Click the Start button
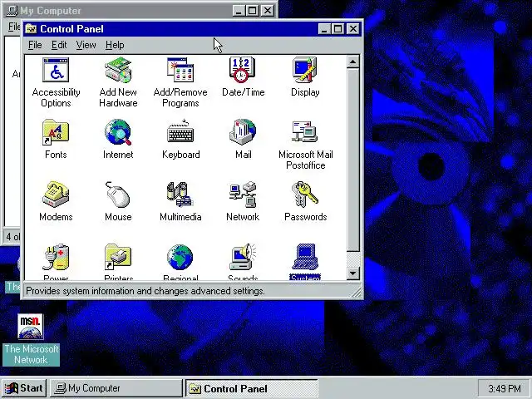This screenshot has height=399, width=532. (x=24, y=388)
